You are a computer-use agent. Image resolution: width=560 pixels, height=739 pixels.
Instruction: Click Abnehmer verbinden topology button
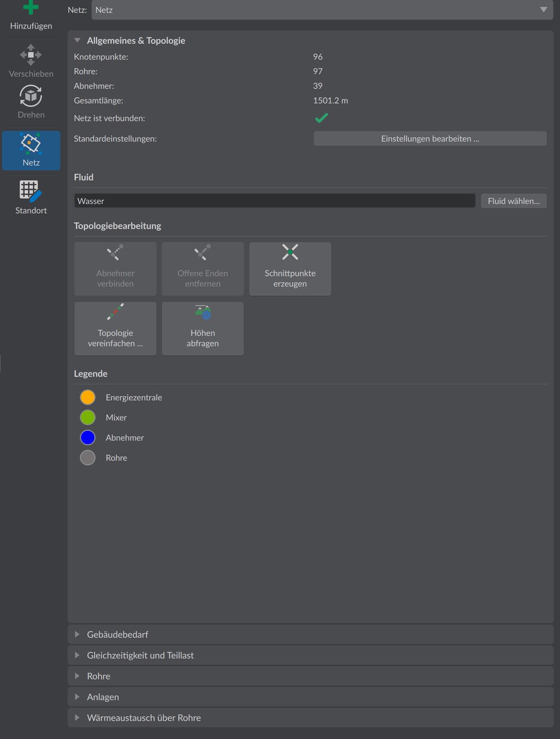(x=115, y=269)
